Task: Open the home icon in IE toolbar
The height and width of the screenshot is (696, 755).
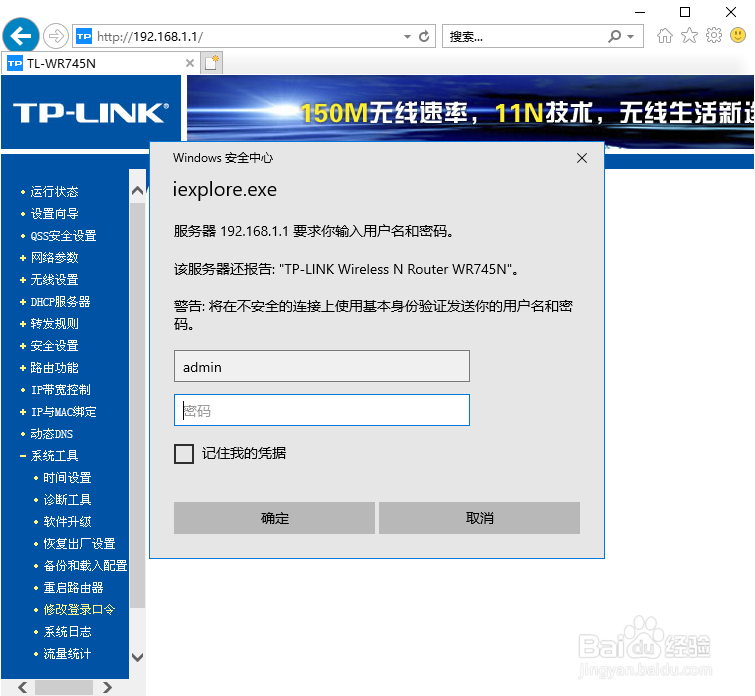Action: coord(665,36)
